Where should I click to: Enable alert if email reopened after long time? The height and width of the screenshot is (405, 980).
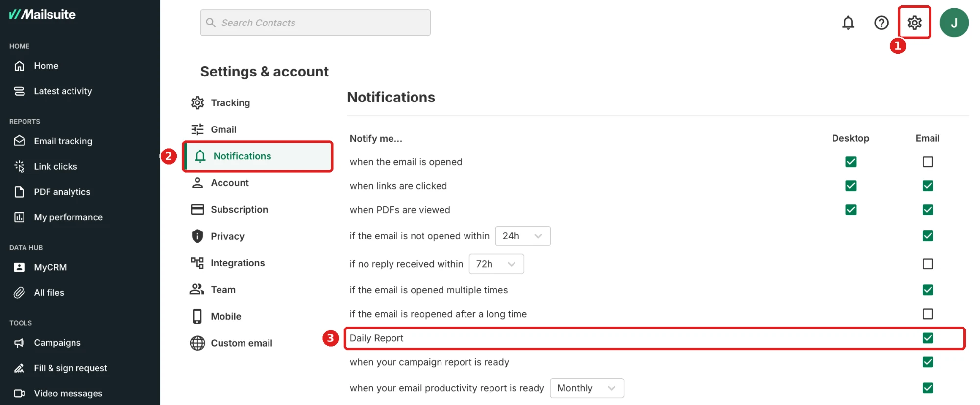[x=928, y=314]
